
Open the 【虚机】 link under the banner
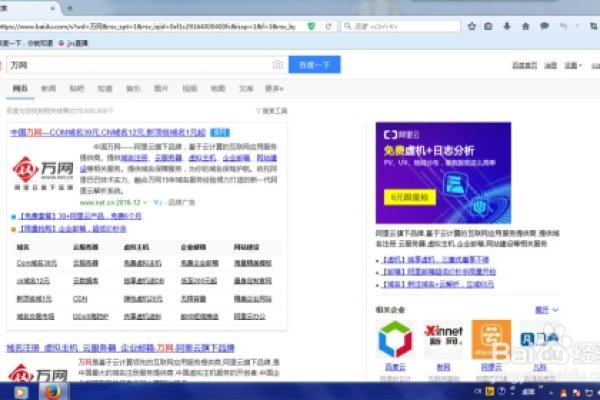point(435,260)
